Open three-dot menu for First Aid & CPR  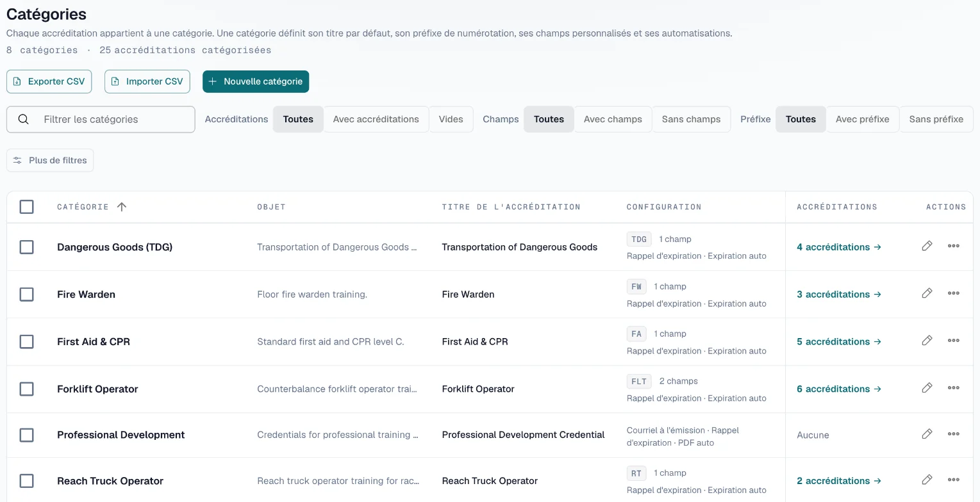[x=954, y=341]
